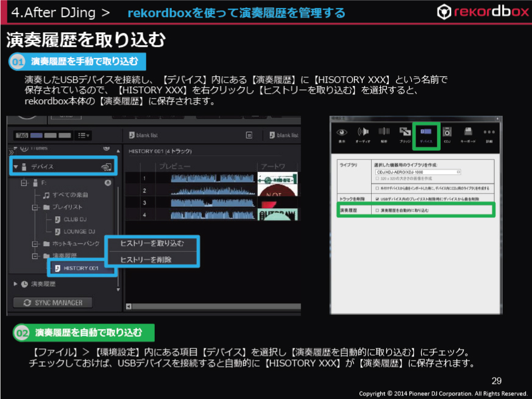Open the list view options dropdown
The height and width of the screenshot is (399, 532).
pos(83,135)
